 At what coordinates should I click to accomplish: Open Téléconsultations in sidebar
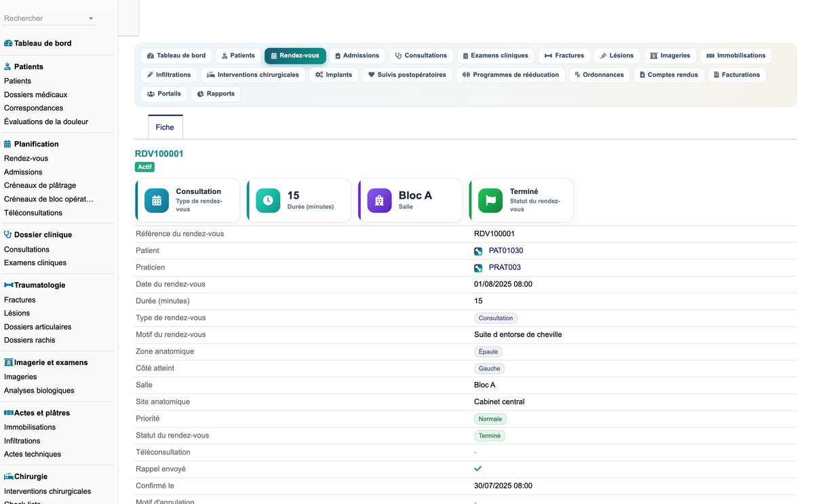pos(33,213)
